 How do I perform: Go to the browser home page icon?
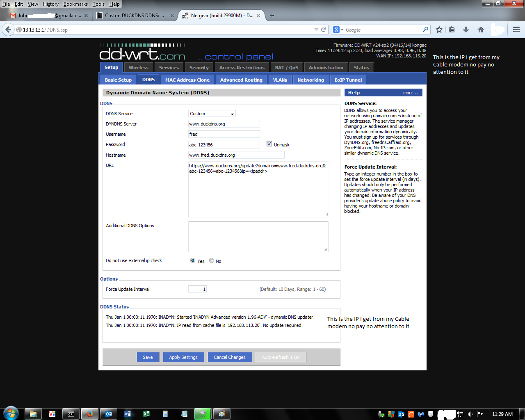pyautogui.click(x=481, y=30)
